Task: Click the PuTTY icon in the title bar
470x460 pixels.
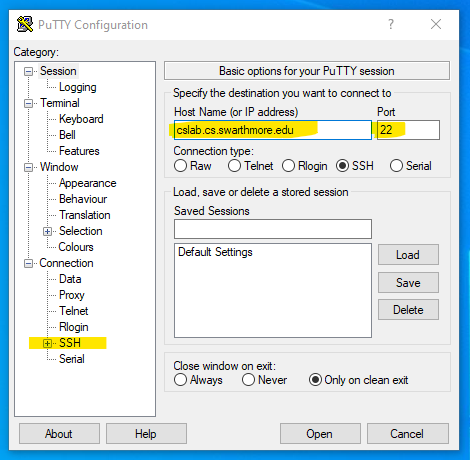Action: [x=25, y=25]
